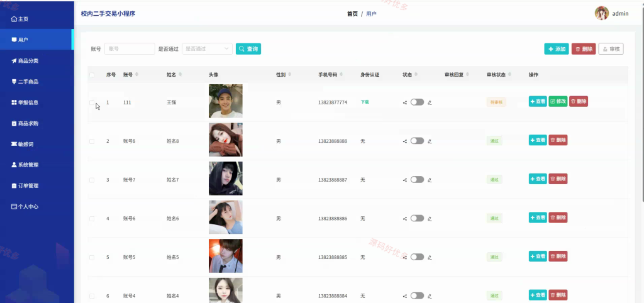Click the 账号 search input field
The height and width of the screenshot is (303, 644).
point(130,49)
